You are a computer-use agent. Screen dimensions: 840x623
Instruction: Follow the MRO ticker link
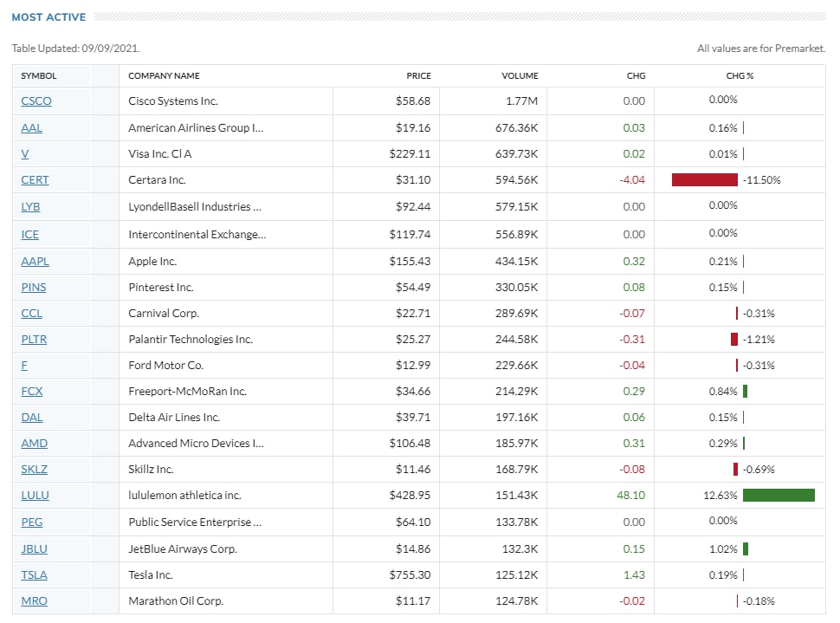tap(35, 600)
